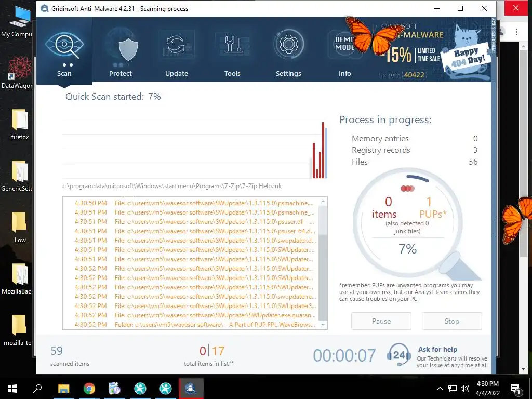Viewport: 532px width, 399px height.
Task: Select the firefox desktop folder
Action: [x=20, y=124]
